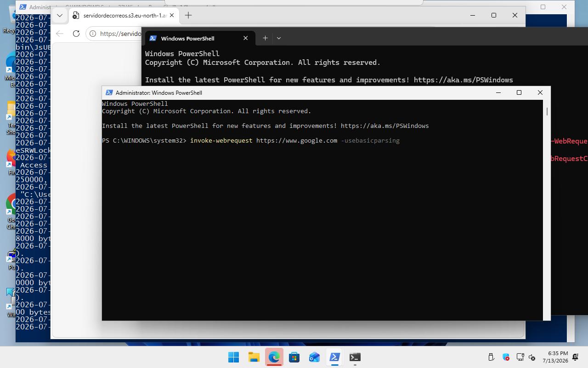Close the Edge browser window
Image resolution: width=588 pixels, height=368 pixels.
(515, 15)
